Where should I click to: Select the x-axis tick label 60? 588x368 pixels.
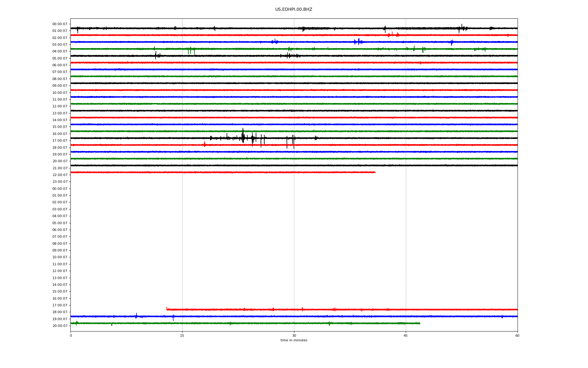[x=517, y=335]
